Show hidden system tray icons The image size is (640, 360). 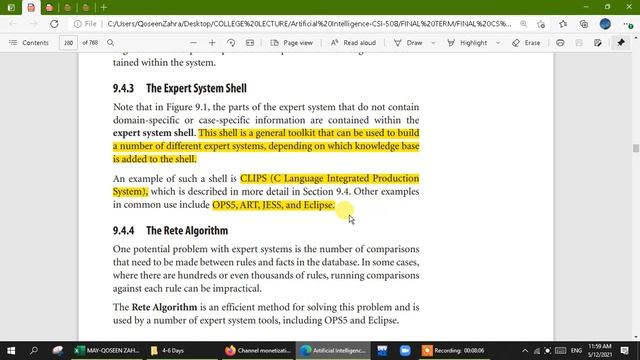(x=525, y=351)
